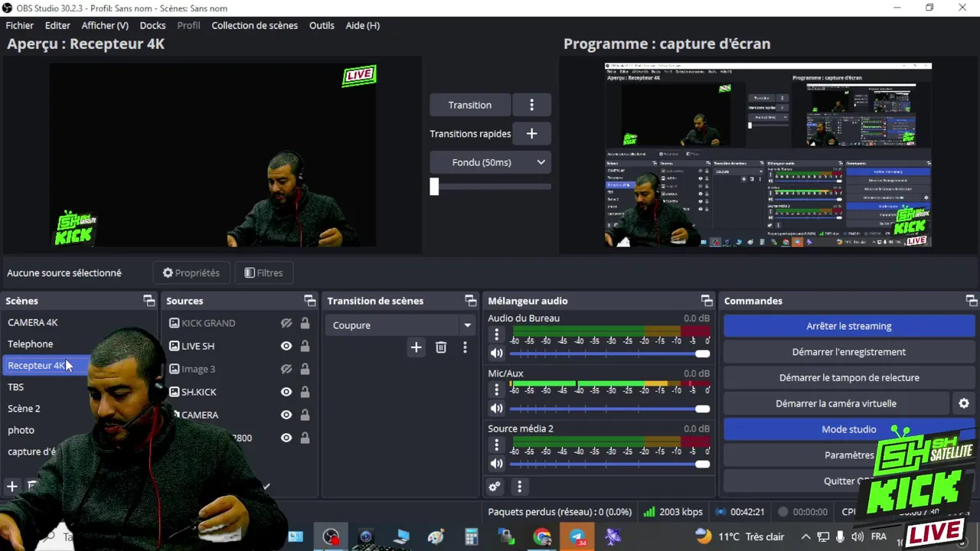Open Calculator from the taskbar

pos(471,537)
